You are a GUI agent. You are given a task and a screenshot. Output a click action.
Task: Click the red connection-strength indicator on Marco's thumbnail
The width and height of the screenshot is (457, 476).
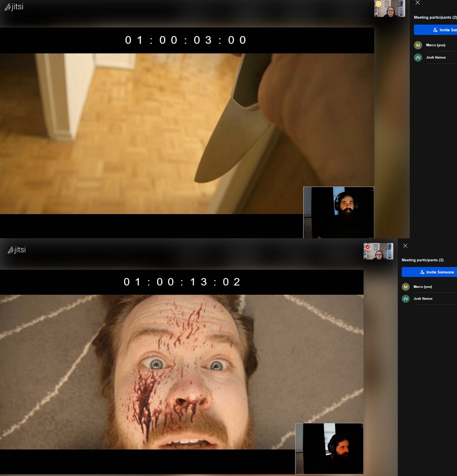click(367, 247)
